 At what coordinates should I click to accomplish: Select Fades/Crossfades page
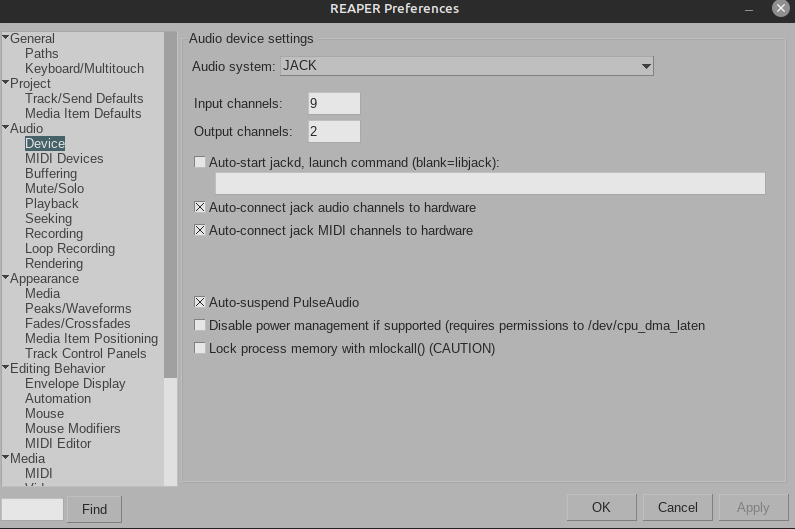78,323
